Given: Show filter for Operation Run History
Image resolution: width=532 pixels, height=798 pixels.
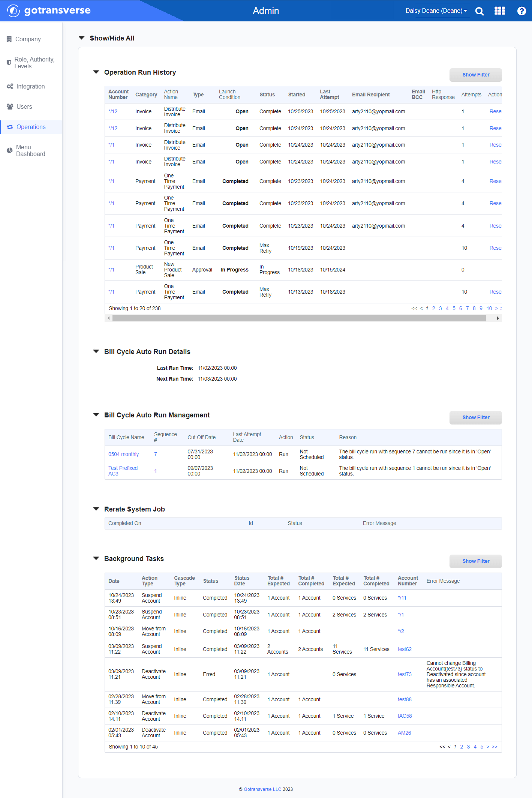Looking at the screenshot, I should pyautogui.click(x=475, y=75).
